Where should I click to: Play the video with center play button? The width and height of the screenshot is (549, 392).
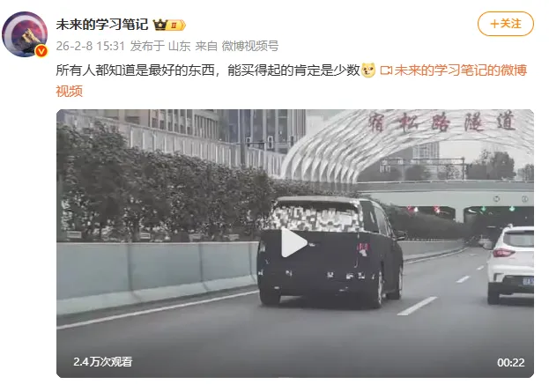293,243
